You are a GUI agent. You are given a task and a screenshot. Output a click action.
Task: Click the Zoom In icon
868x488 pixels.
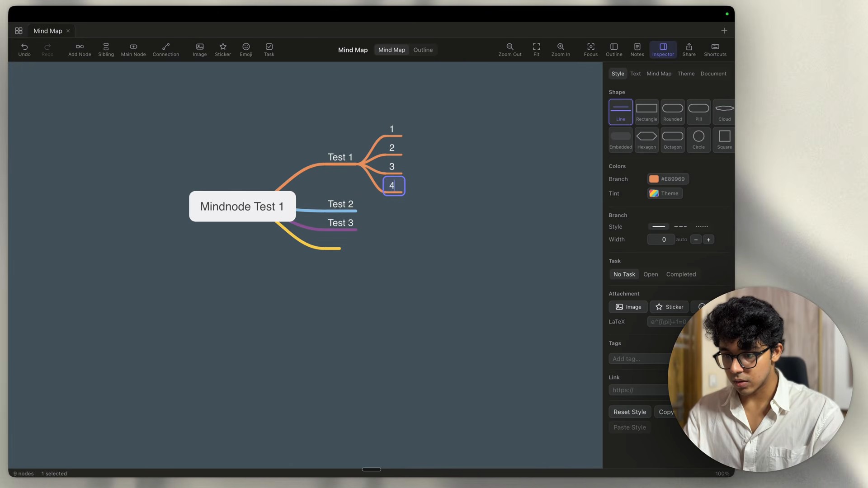pos(561,50)
